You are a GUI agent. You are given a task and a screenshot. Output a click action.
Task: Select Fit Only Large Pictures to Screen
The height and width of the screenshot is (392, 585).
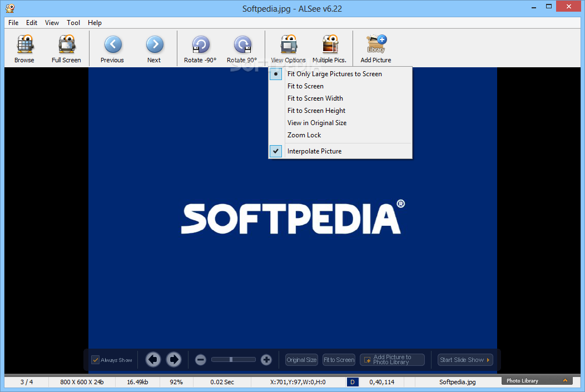coord(340,74)
